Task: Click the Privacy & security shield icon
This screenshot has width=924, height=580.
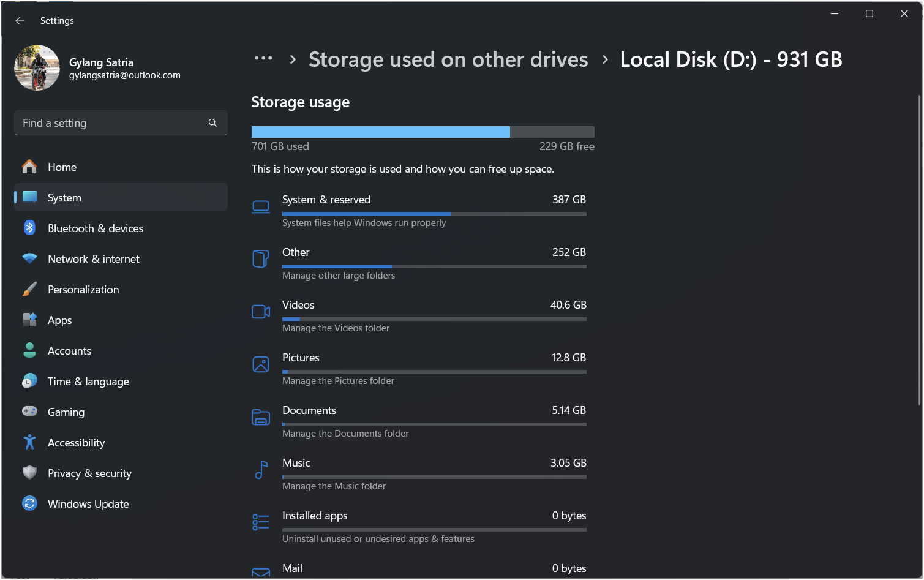Action: pyautogui.click(x=29, y=473)
